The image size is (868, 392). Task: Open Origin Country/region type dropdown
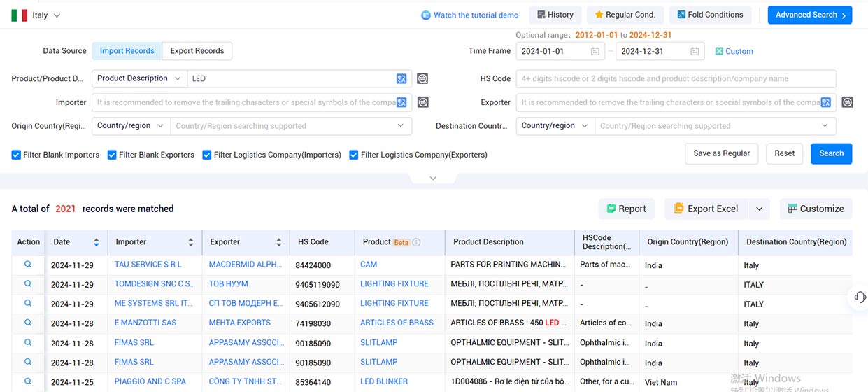coord(131,126)
